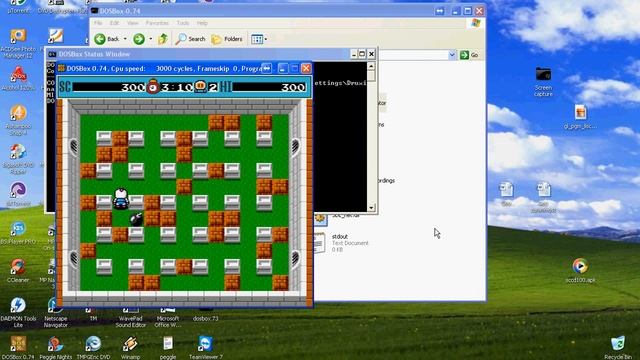Open the Recycle Bin desktop icon

(618, 347)
